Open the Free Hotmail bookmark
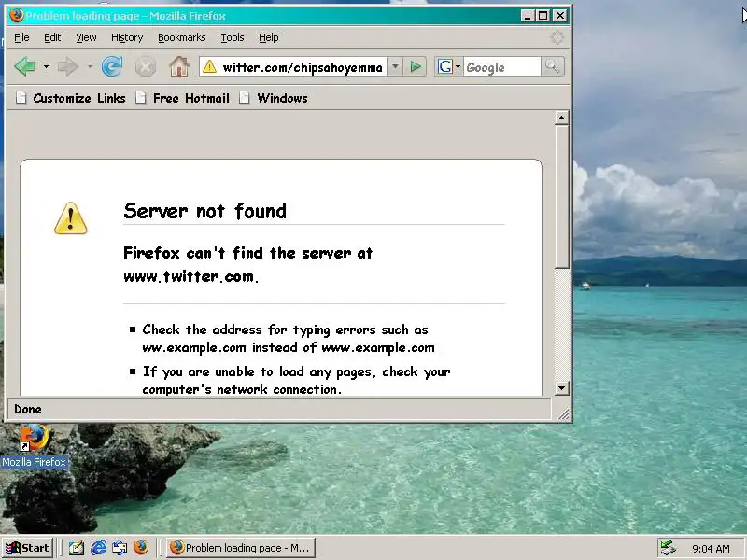Image resolution: width=747 pixels, height=560 pixels. coord(182,98)
